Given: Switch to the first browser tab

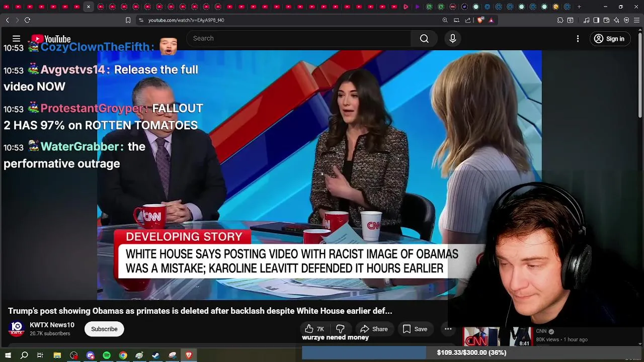Looking at the screenshot, I should click(x=7, y=7).
